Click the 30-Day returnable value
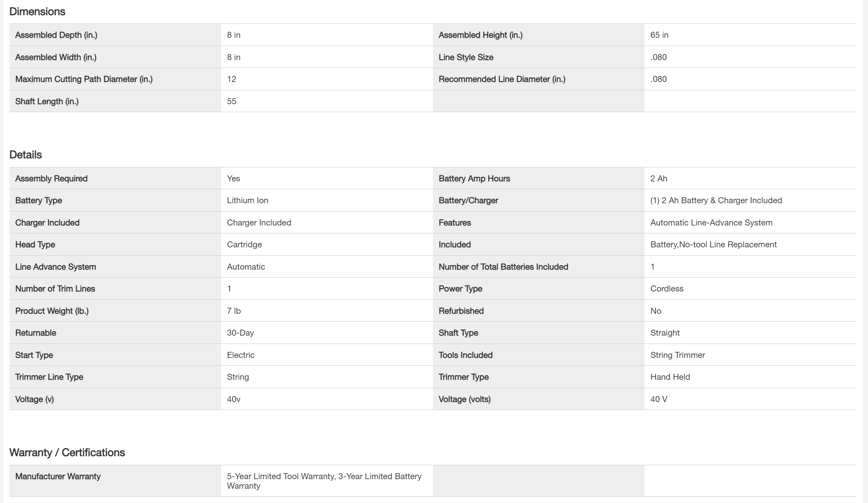This screenshot has height=503, width=868. [x=240, y=333]
